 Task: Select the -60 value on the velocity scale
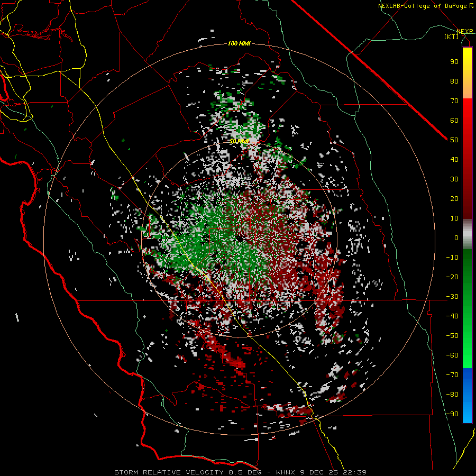tap(452, 355)
